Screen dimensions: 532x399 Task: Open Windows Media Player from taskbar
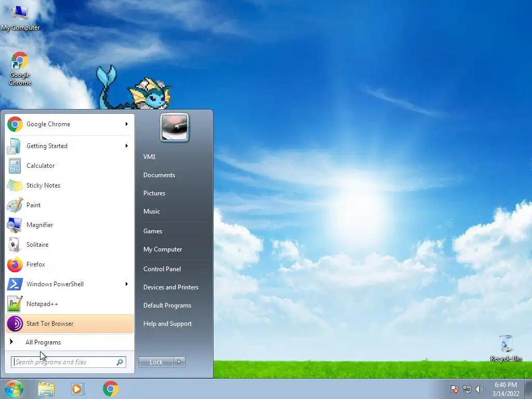coord(78,389)
